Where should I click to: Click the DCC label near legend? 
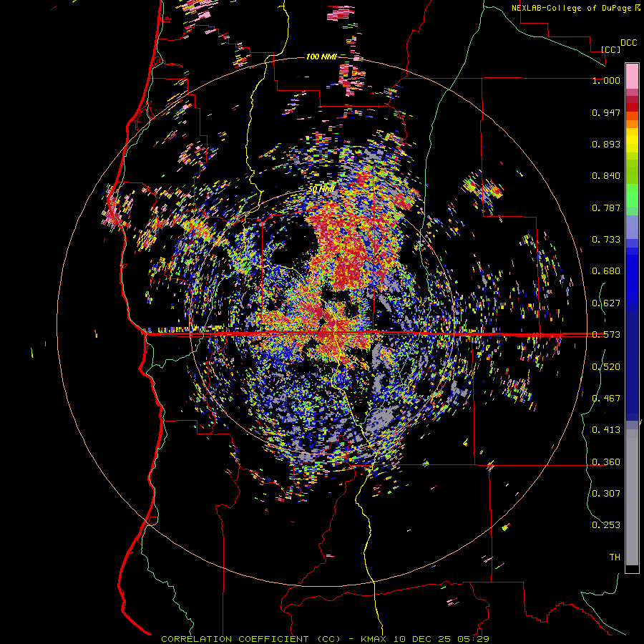click(628, 43)
